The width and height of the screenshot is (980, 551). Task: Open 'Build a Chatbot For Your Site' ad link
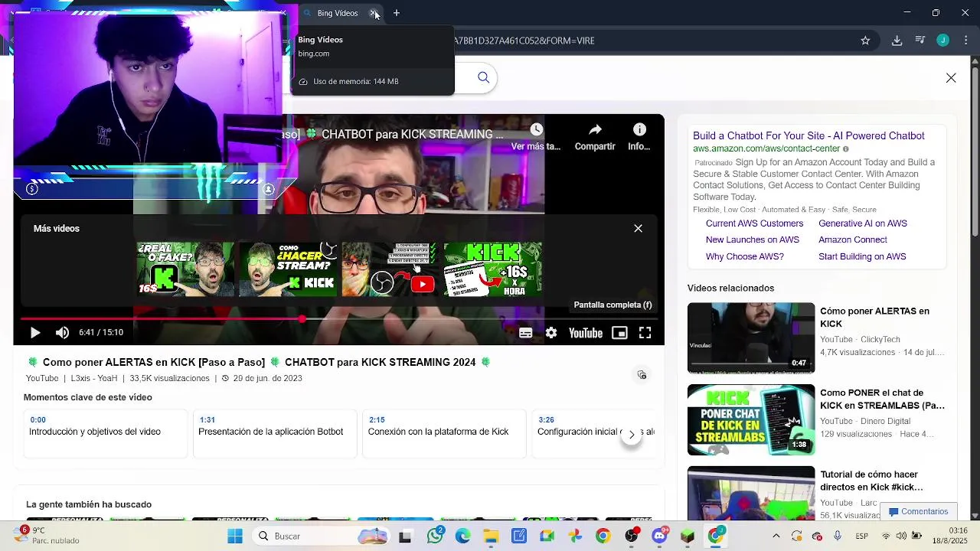coord(808,135)
